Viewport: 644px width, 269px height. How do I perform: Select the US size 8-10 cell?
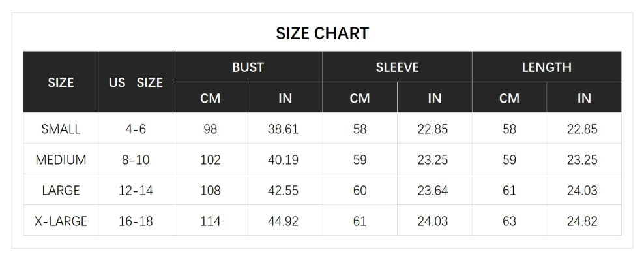coord(136,159)
